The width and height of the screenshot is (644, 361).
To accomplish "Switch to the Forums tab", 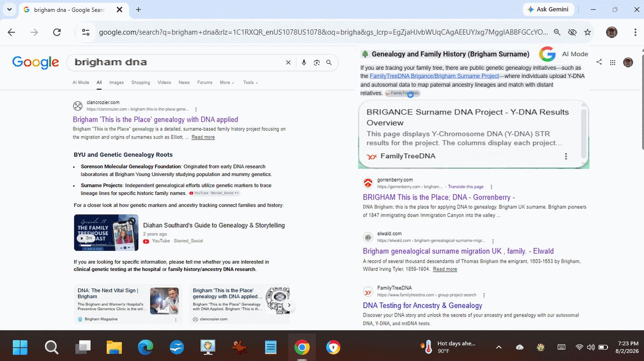I will point(205,83).
